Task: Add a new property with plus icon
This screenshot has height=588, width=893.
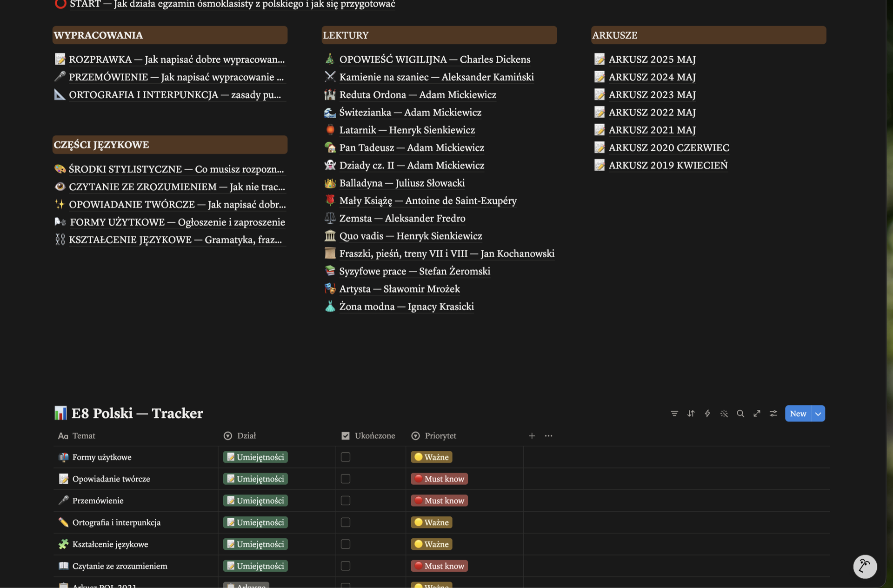Action: click(x=532, y=436)
